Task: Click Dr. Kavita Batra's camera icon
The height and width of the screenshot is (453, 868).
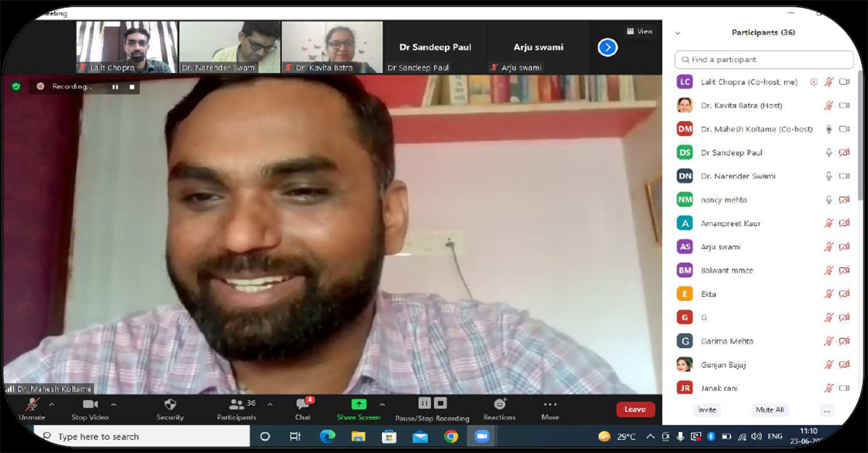Action: click(844, 106)
